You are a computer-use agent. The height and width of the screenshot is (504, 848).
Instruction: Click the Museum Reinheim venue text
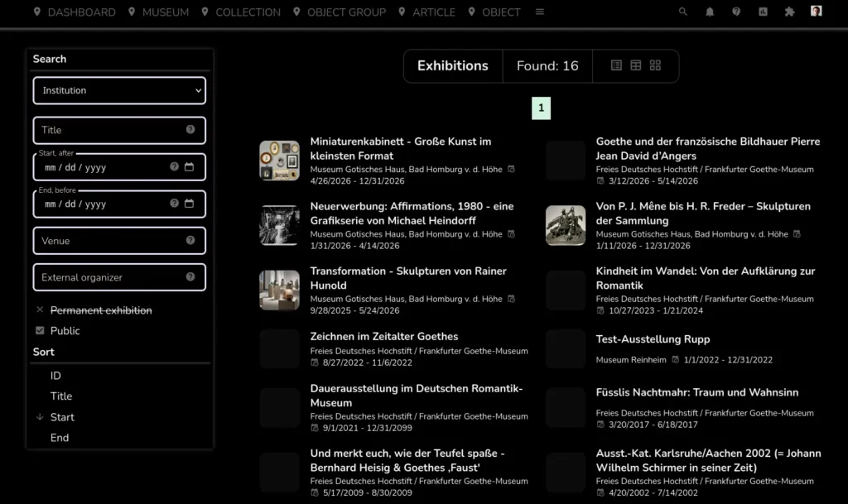pyautogui.click(x=631, y=360)
